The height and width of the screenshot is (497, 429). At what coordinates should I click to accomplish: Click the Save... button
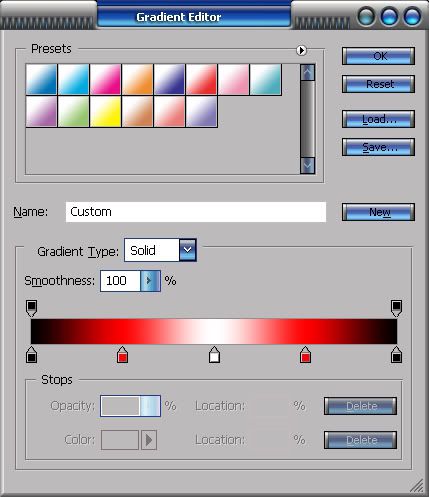point(378,147)
